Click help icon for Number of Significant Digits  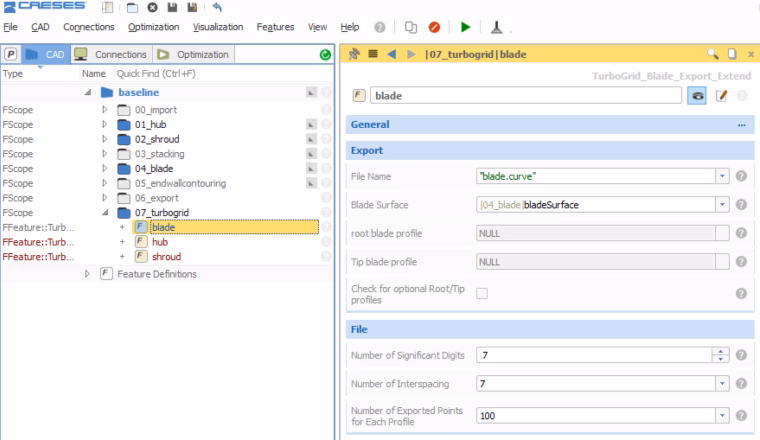point(741,355)
